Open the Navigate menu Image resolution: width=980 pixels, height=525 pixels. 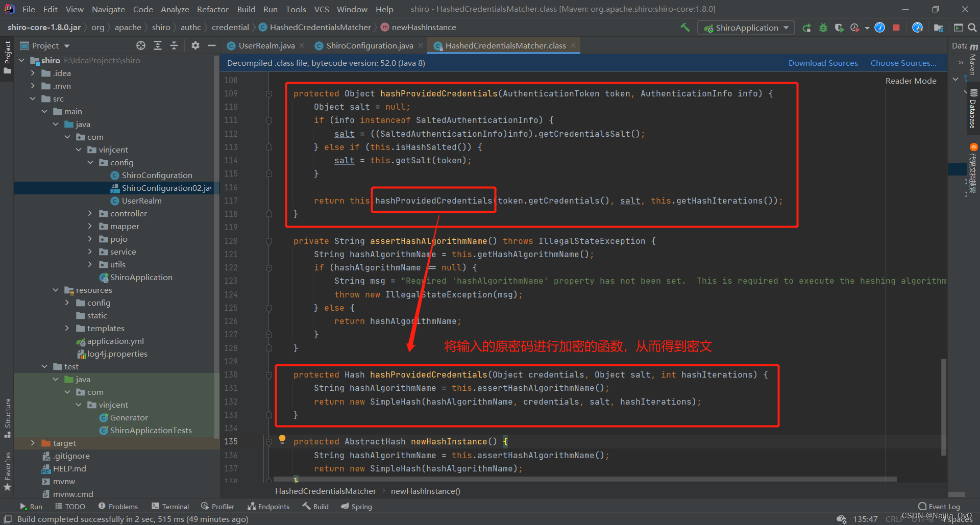(108, 9)
